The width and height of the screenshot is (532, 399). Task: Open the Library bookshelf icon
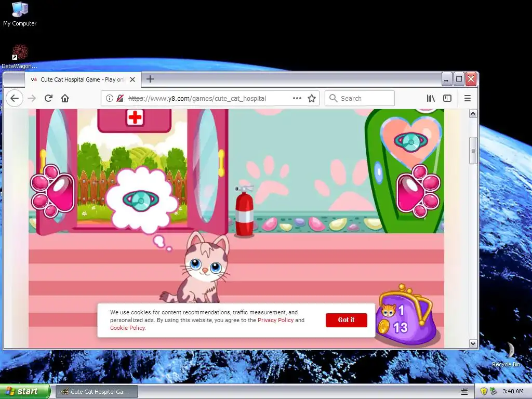(x=431, y=98)
